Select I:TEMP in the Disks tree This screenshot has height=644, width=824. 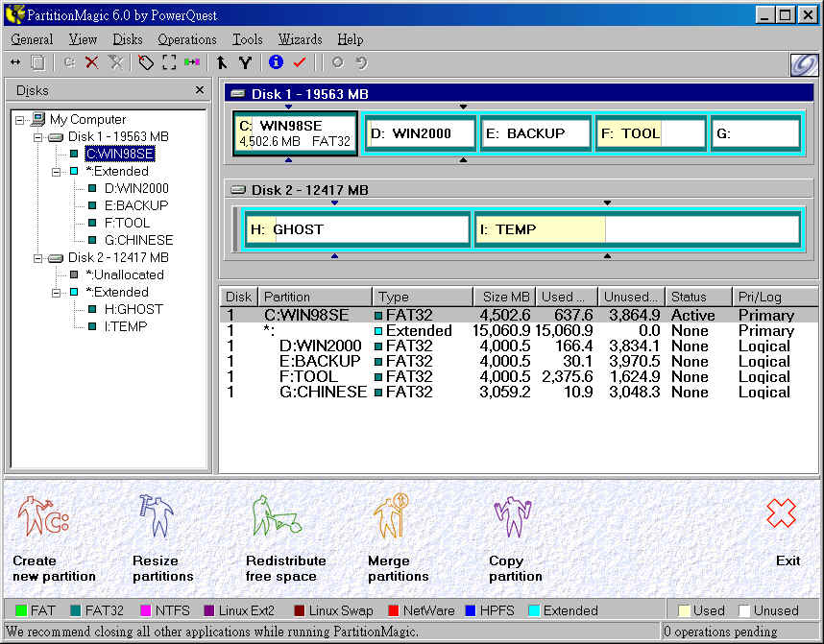pos(125,327)
